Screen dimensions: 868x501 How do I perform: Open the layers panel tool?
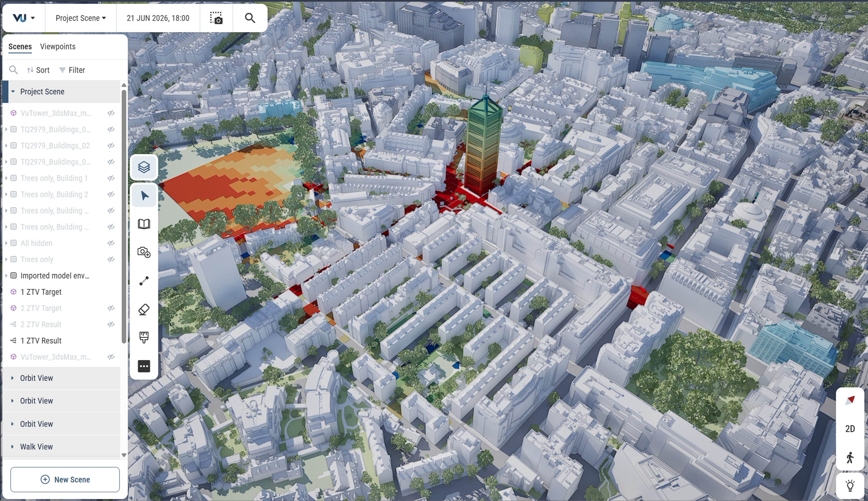click(144, 167)
